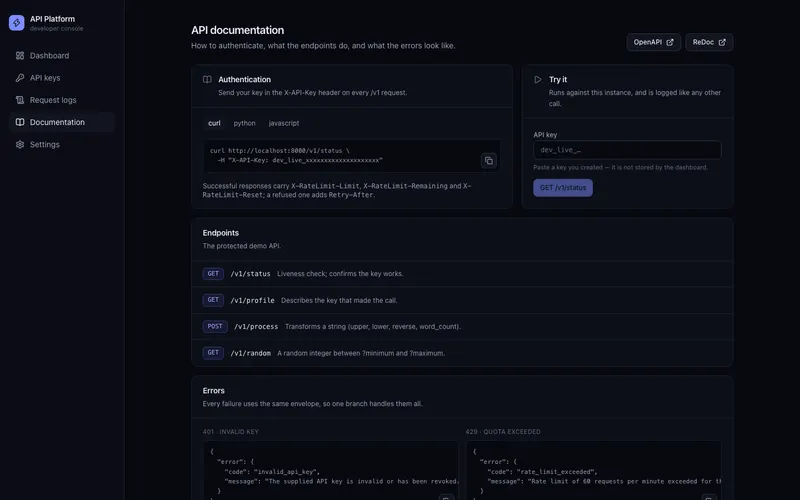This screenshot has height=500, width=800.
Task: Click the 429 · QUOTA EXCEEDED label
Action: [503, 432]
